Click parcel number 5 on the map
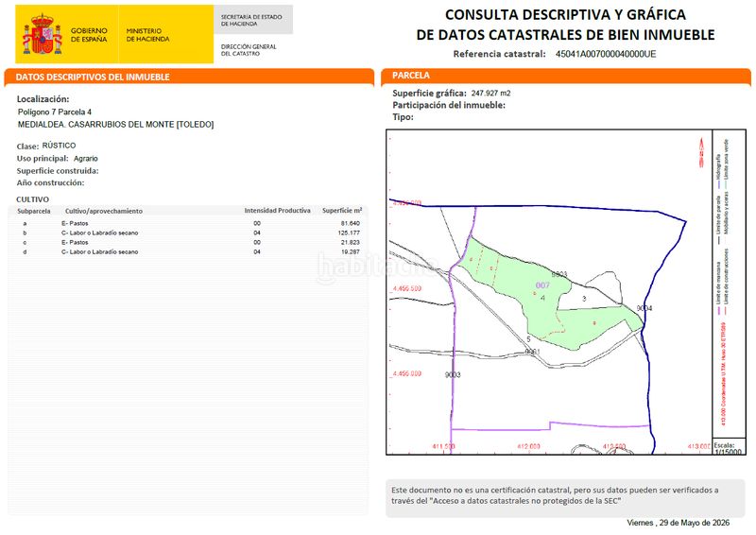Image resolution: width=756 pixels, height=535 pixels. click(x=528, y=339)
